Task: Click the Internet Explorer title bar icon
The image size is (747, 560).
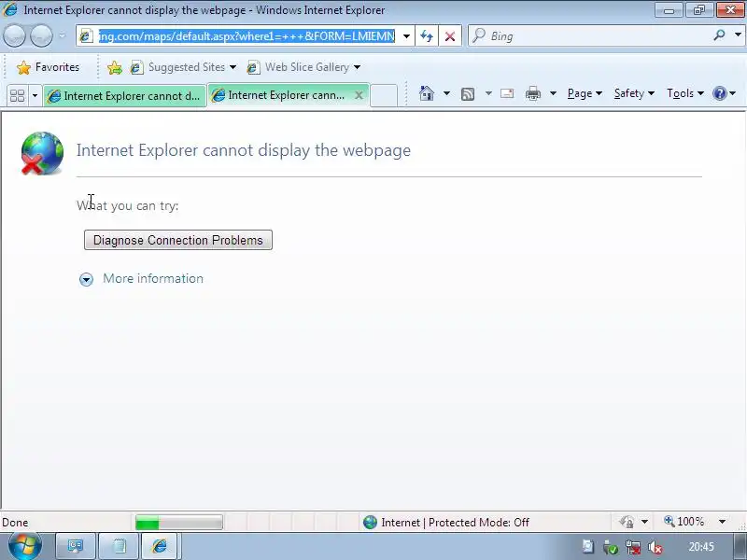Action: (x=10, y=9)
